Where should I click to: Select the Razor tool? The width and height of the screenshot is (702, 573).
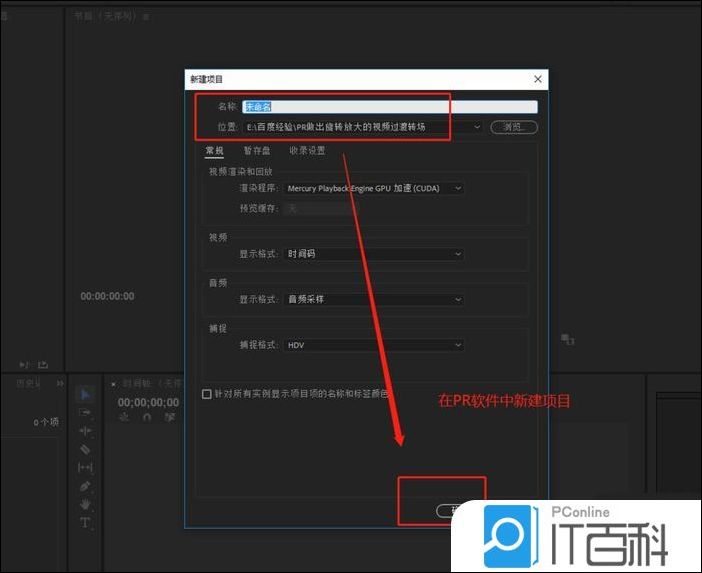[85, 449]
